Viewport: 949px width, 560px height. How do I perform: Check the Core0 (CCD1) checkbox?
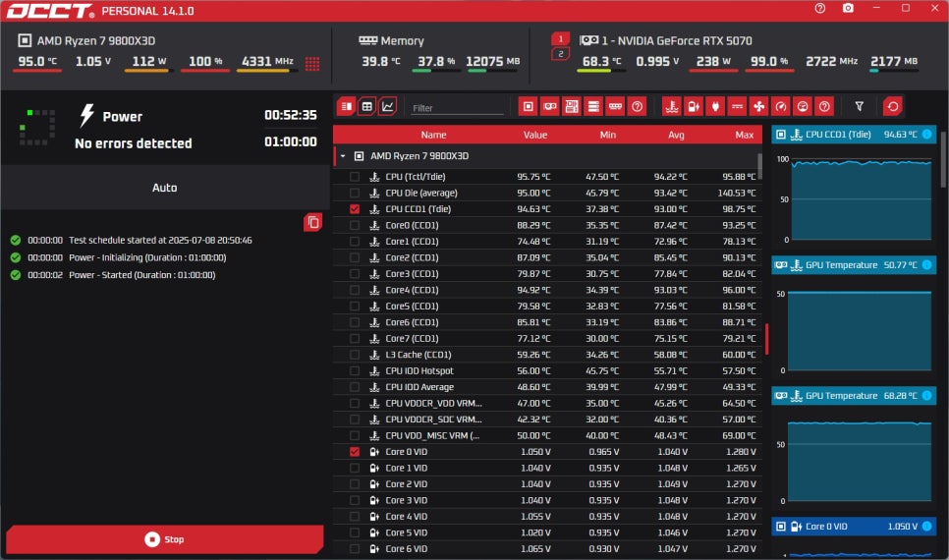point(355,225)
